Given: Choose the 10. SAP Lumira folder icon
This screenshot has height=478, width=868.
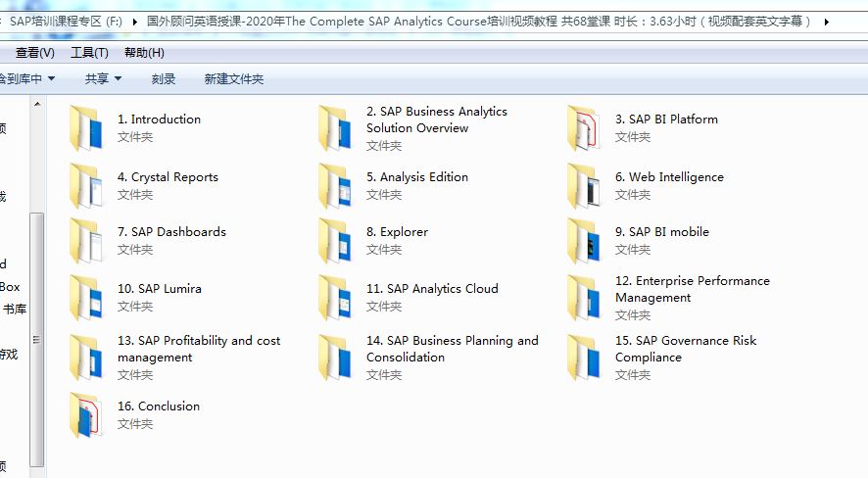Looking at the screenshot, I should click(86, 298).
